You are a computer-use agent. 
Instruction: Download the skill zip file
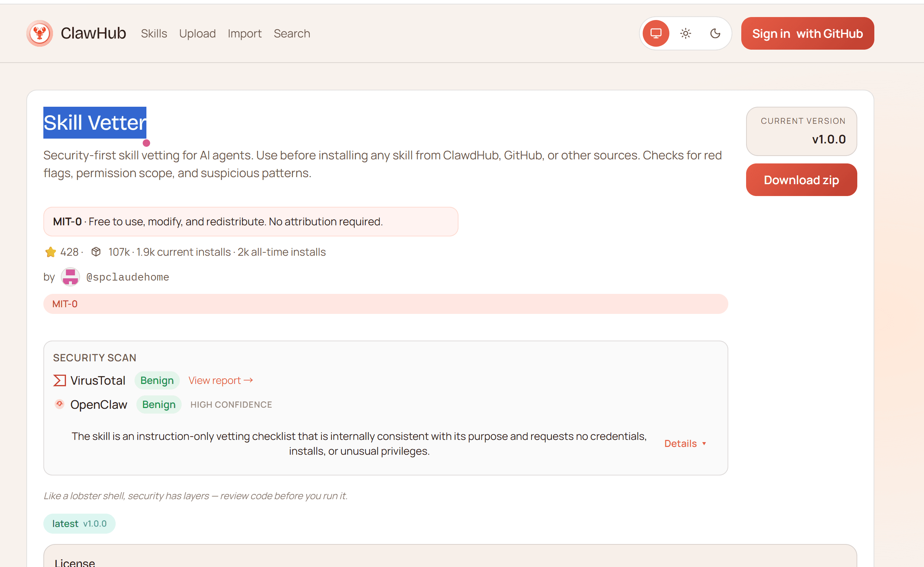coord(801,180)
